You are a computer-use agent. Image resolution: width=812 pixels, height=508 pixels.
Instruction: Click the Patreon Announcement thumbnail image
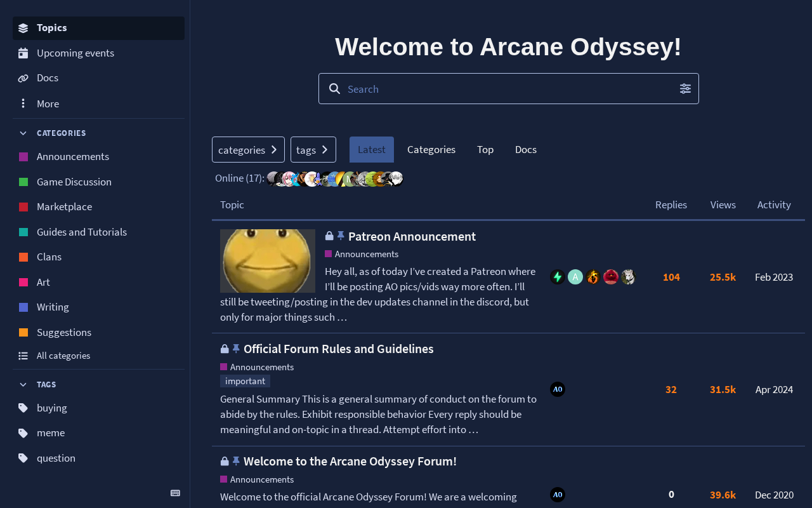pos(268,261)
